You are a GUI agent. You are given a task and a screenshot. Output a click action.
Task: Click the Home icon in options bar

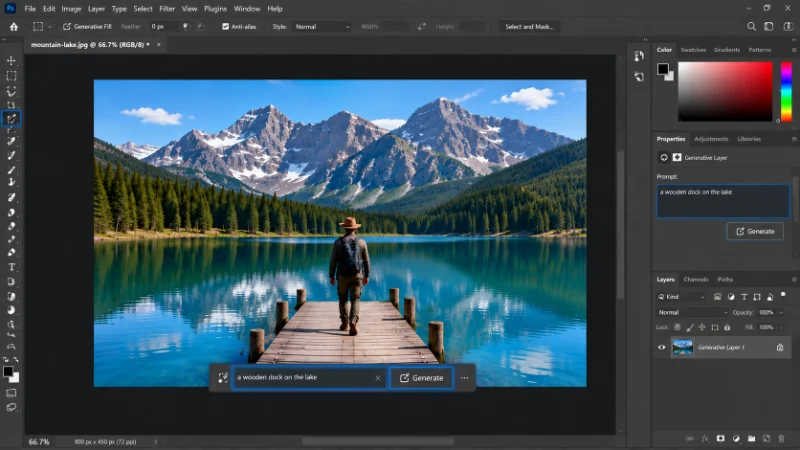[14, 27]
